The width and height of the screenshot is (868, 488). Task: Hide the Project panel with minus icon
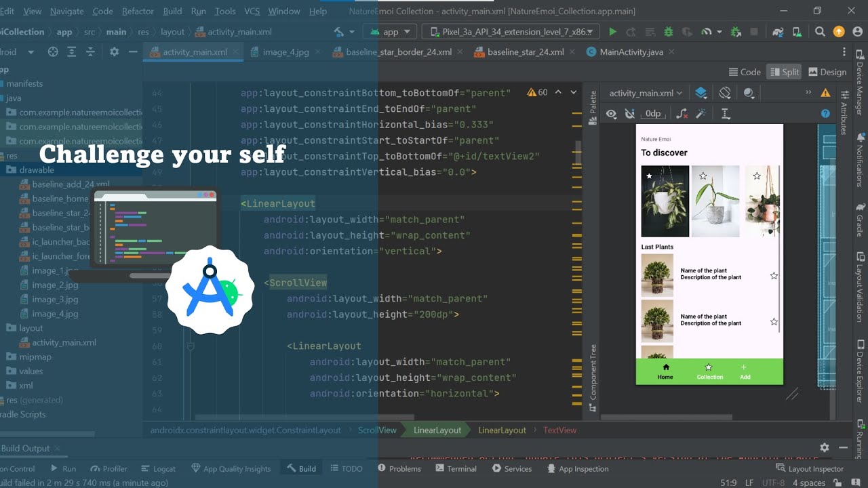(x=133, y=52)
